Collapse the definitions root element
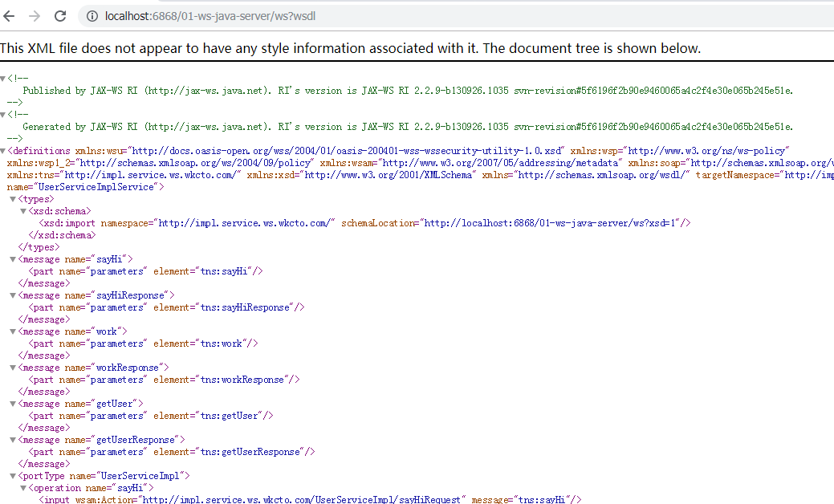This screenshot has width=834, height=504. (3, 151)
